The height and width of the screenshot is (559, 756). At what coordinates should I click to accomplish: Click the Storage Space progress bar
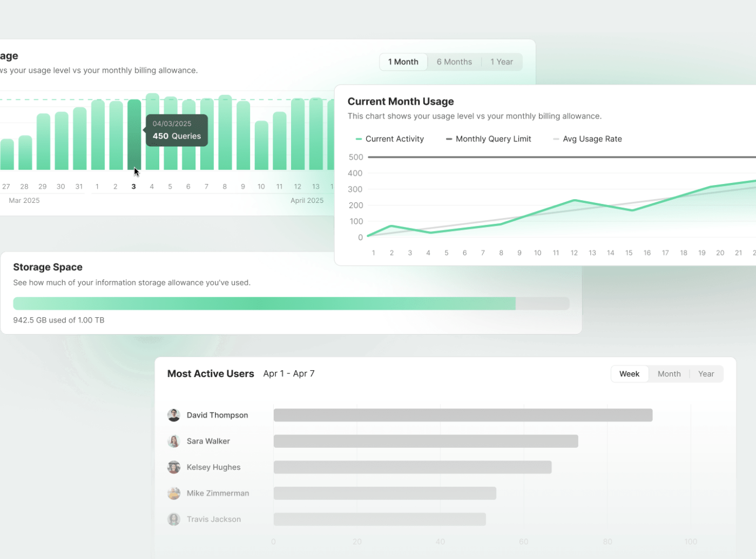(291, 303)
